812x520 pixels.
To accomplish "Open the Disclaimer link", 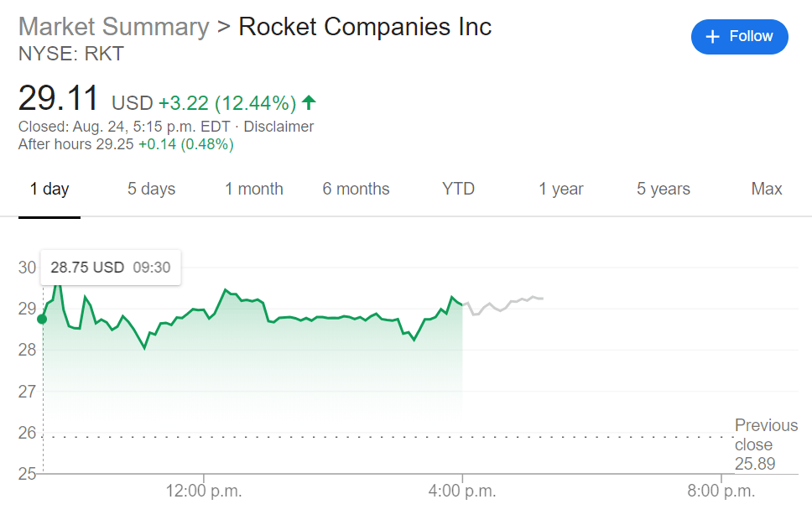I will [x=278, y=127].
